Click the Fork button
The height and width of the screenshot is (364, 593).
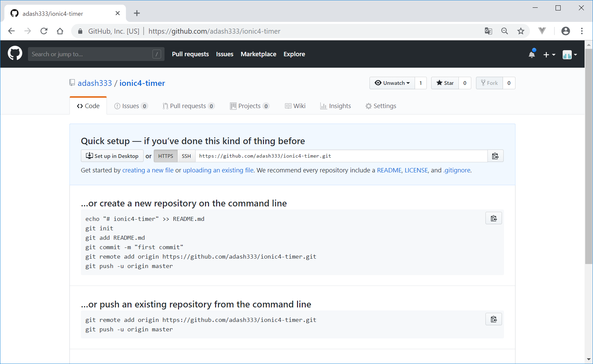[x=489, y=83]
